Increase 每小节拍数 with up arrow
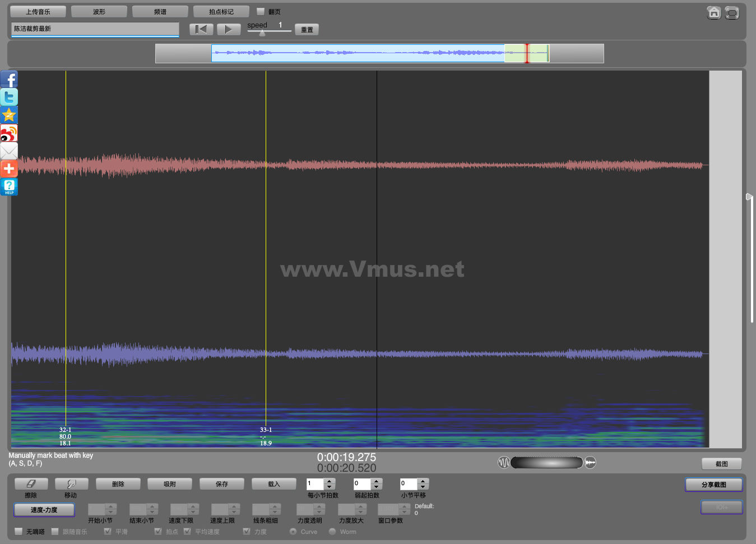Screen dimensions: 756x544 [330, 481]
